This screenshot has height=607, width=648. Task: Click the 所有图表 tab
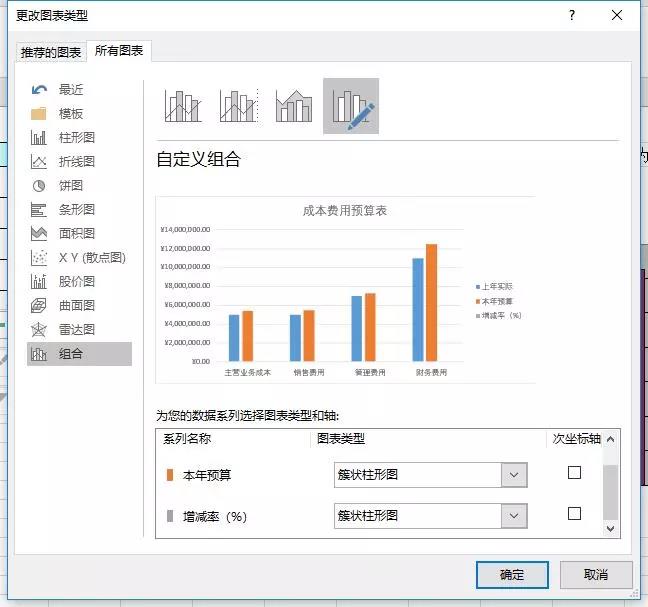118,51
